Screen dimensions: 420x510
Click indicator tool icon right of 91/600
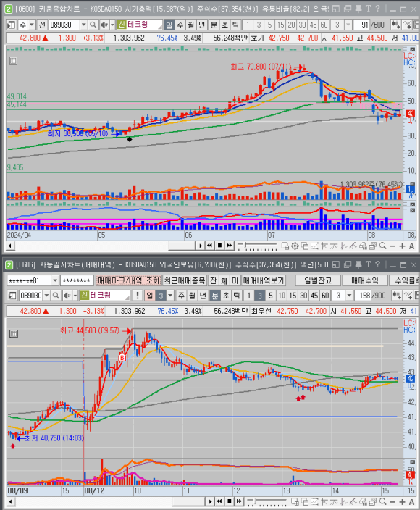(x=395, y=25)
